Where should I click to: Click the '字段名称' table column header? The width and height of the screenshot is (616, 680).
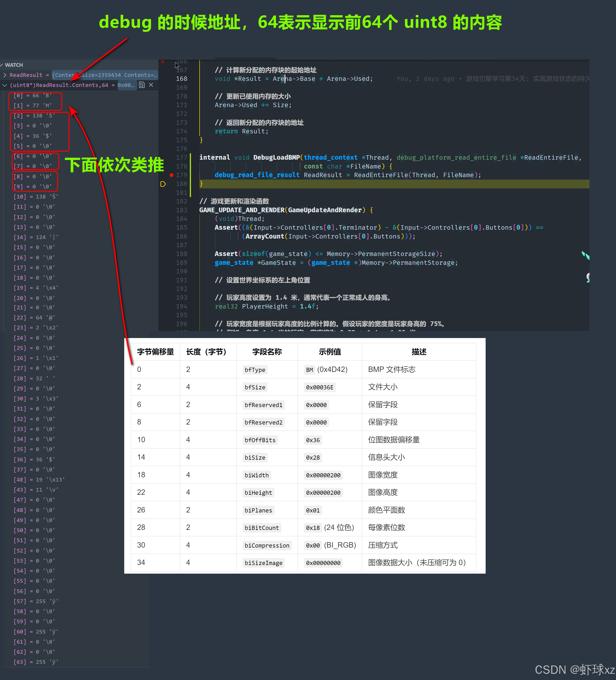[267, 352]
